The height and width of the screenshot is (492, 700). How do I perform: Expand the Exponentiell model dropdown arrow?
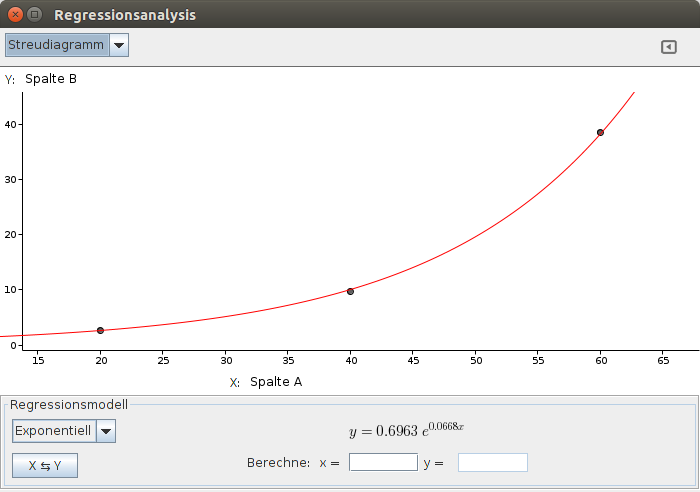[x=106, y=431]
